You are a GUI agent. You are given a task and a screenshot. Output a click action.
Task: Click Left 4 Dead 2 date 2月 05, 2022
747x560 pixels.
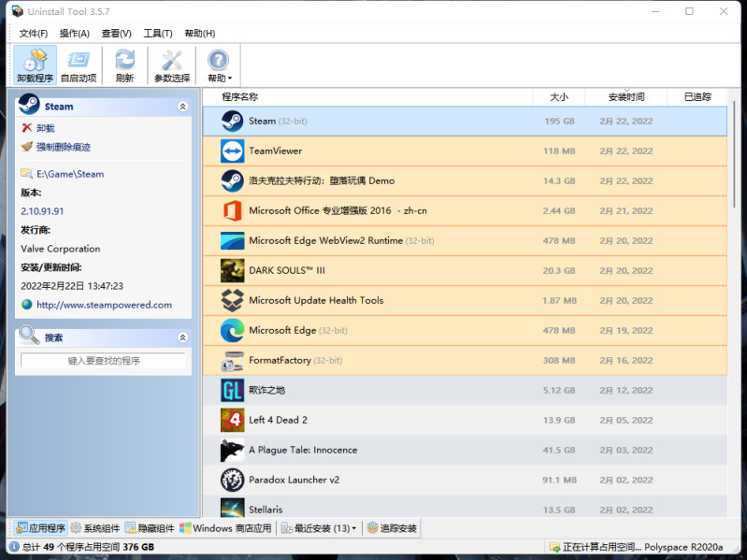click(x=626, y=420)
